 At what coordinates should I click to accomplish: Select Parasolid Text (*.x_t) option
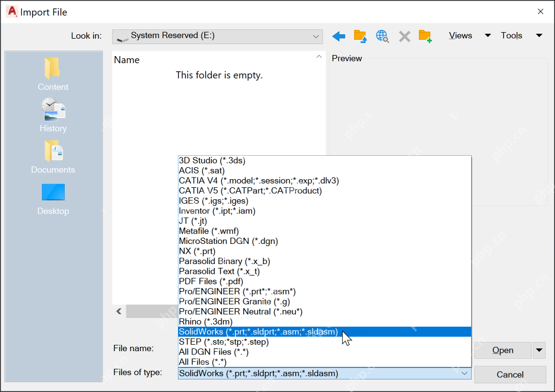tap(325, 271)
